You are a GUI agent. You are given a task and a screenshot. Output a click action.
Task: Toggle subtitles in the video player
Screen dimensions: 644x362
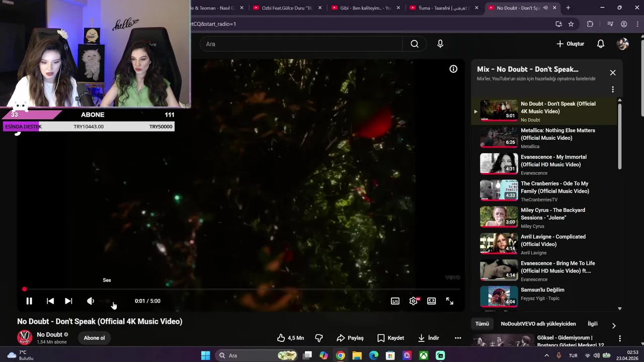pos(395,301)
